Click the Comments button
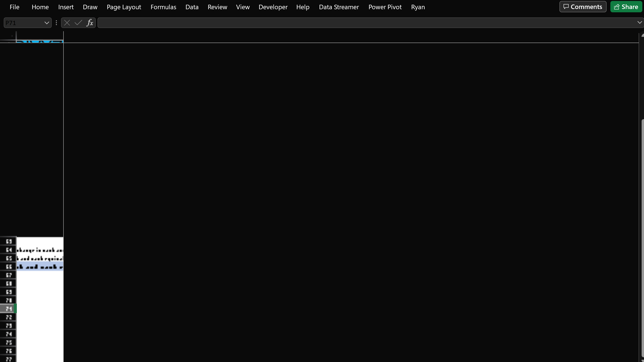This screenshot has width=644, height=362. click(x=582, y=7)
